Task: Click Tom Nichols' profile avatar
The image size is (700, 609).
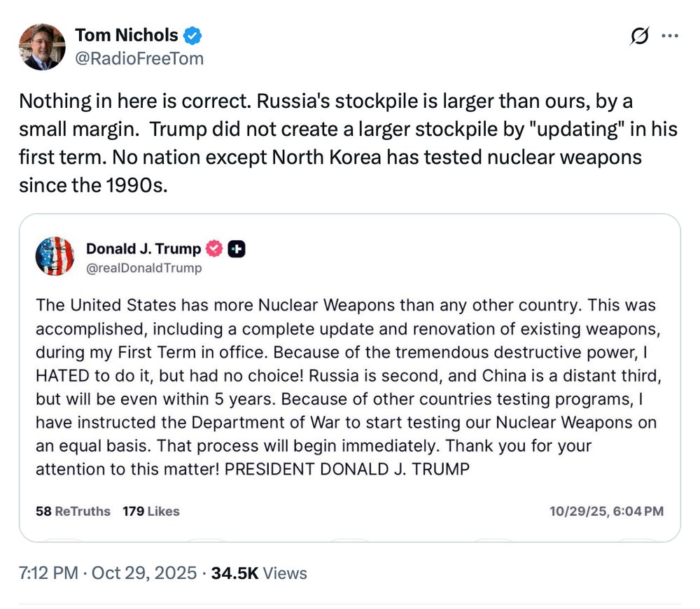Action: coord(42,46)
